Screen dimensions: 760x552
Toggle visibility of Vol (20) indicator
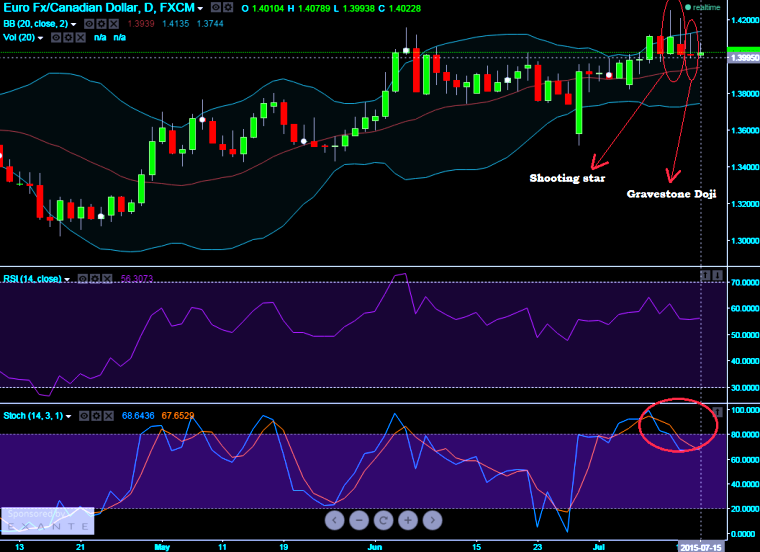click(56, 38)
